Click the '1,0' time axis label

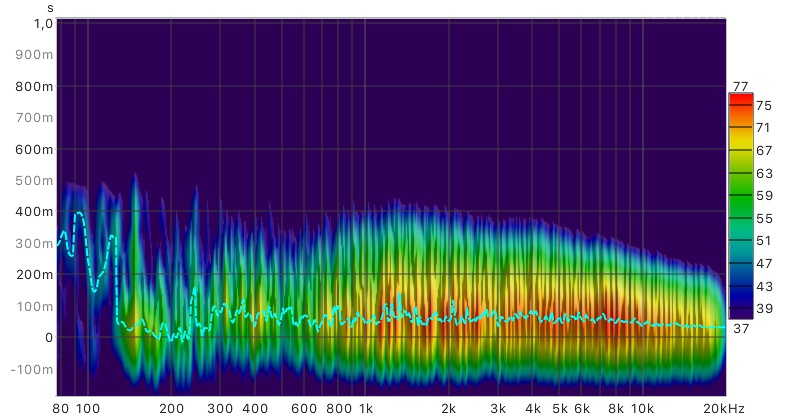[43, 23]
